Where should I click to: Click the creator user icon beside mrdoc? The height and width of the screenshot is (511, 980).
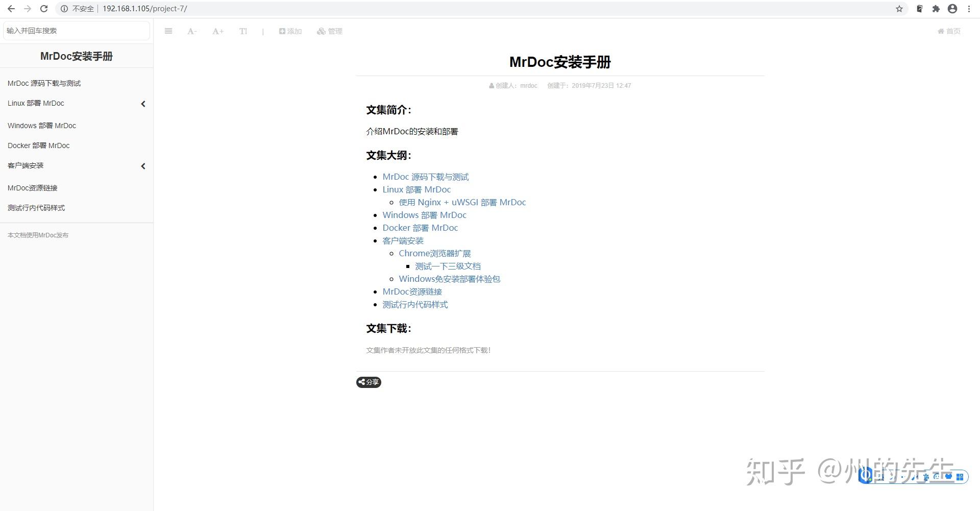[x=491, y=85]
